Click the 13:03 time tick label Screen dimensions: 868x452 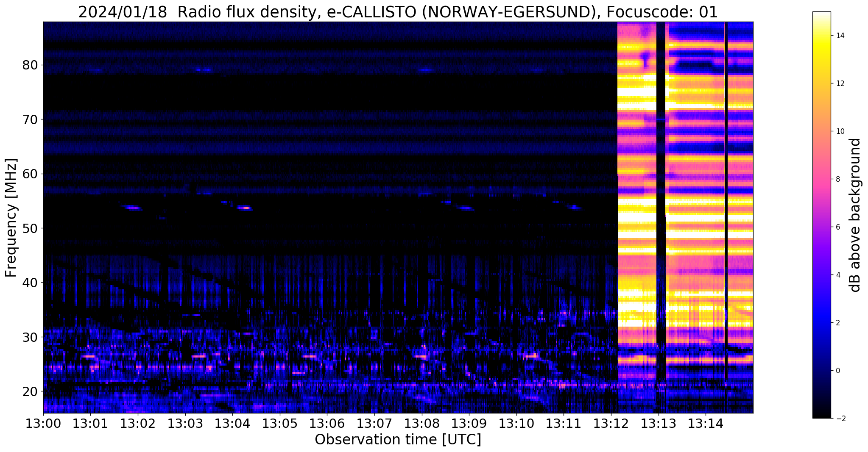(x=185, y=423)
